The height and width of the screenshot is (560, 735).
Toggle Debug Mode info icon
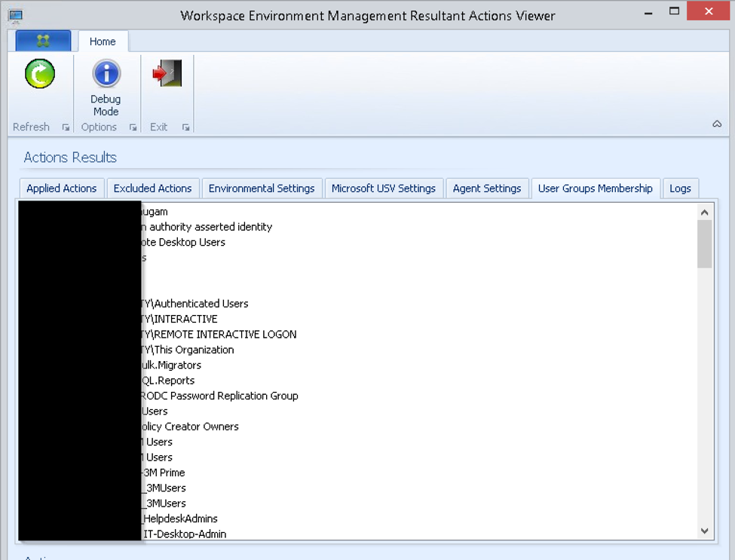[x=106, y=74]
